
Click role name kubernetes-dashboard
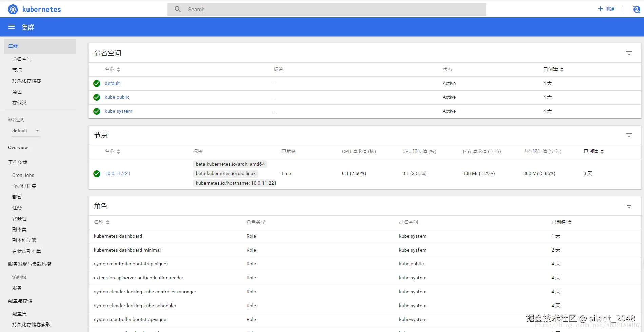[118, 236]
